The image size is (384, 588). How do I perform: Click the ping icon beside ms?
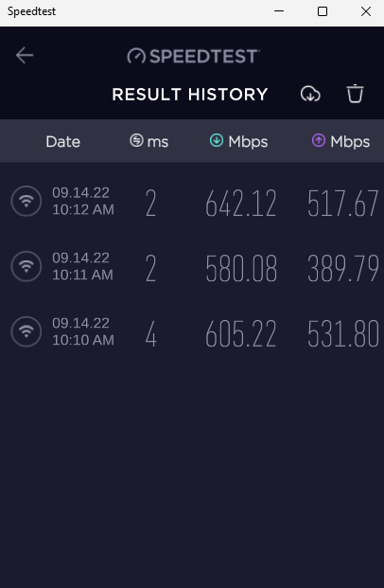136,141
